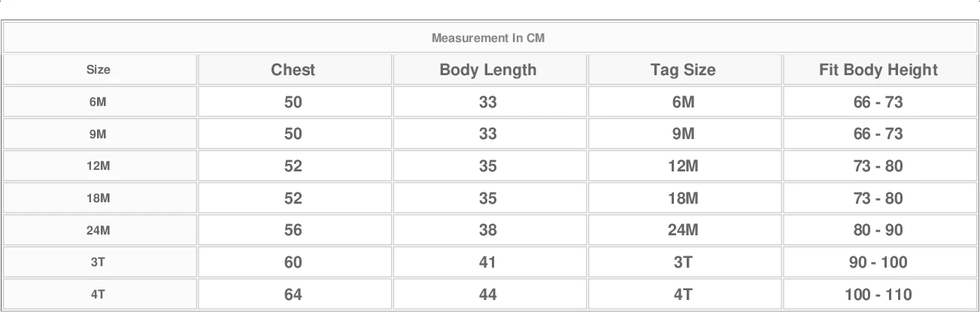Click the 24M tag size cell
980x312 pixels.
pyautogui.click(x=683, y=231)
